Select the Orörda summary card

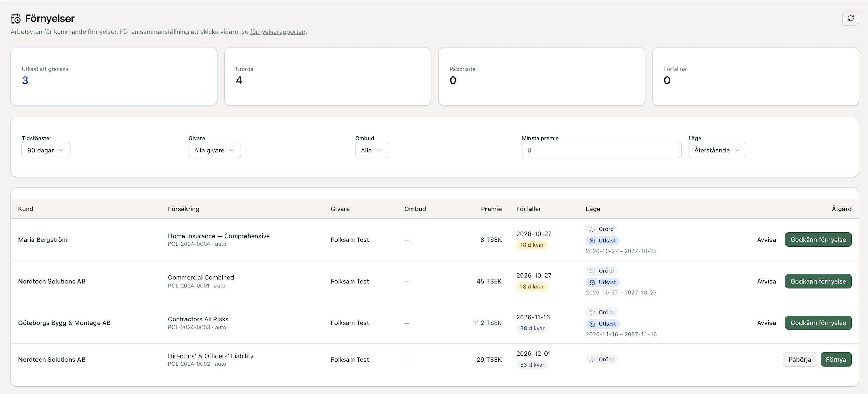(328, 76)
